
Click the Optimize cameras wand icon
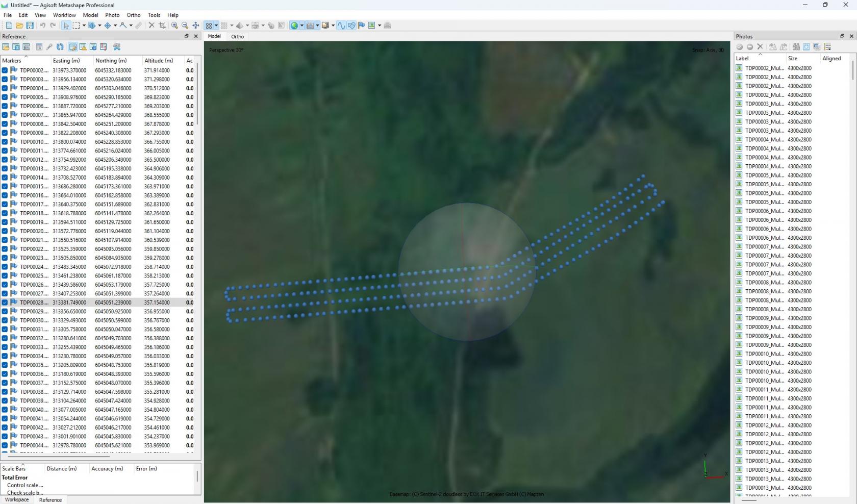tap(49, 47)
